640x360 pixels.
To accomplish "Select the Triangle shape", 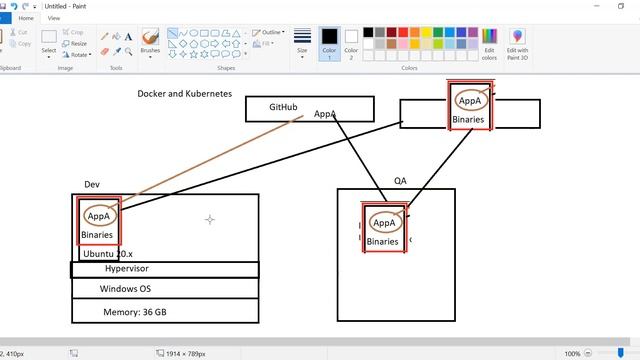I will coord(236,33).
